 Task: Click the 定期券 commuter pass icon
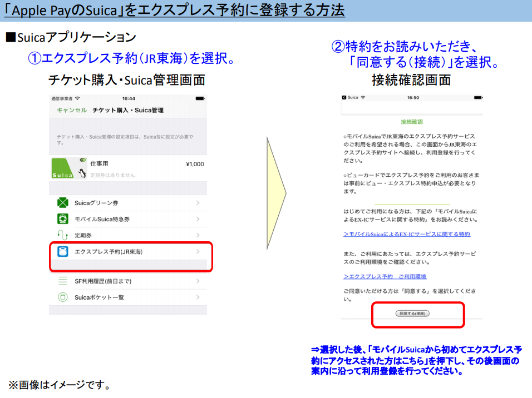(x=63, y=235)
